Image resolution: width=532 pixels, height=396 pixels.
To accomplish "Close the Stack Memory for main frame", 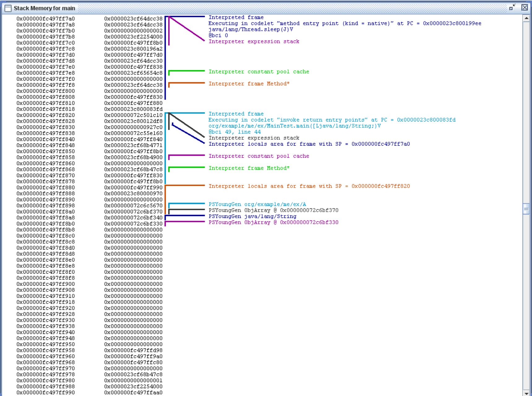I will [x=525, y=7].
